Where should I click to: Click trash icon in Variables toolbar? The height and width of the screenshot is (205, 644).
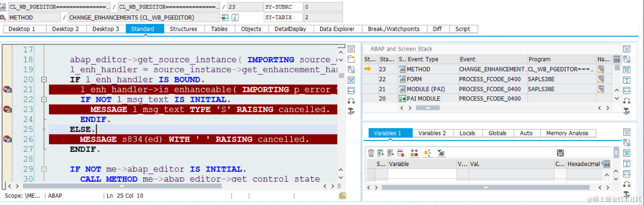(x=371, y=153)
